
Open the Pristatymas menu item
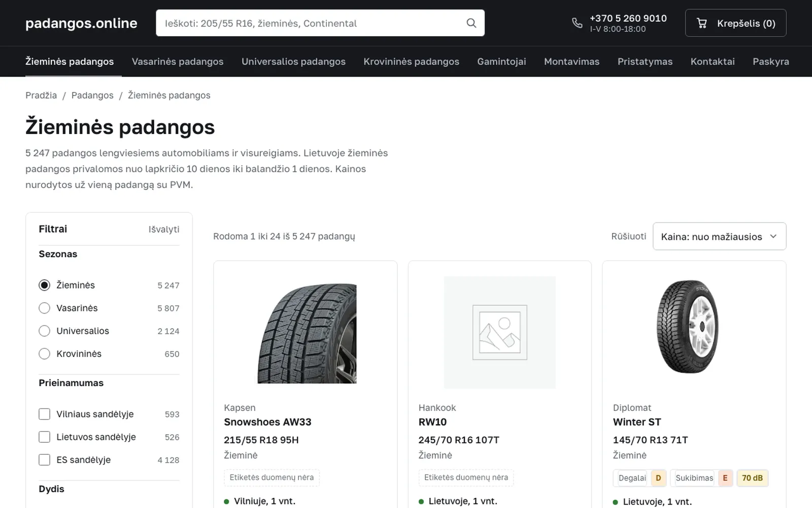[x=645, y=61]
